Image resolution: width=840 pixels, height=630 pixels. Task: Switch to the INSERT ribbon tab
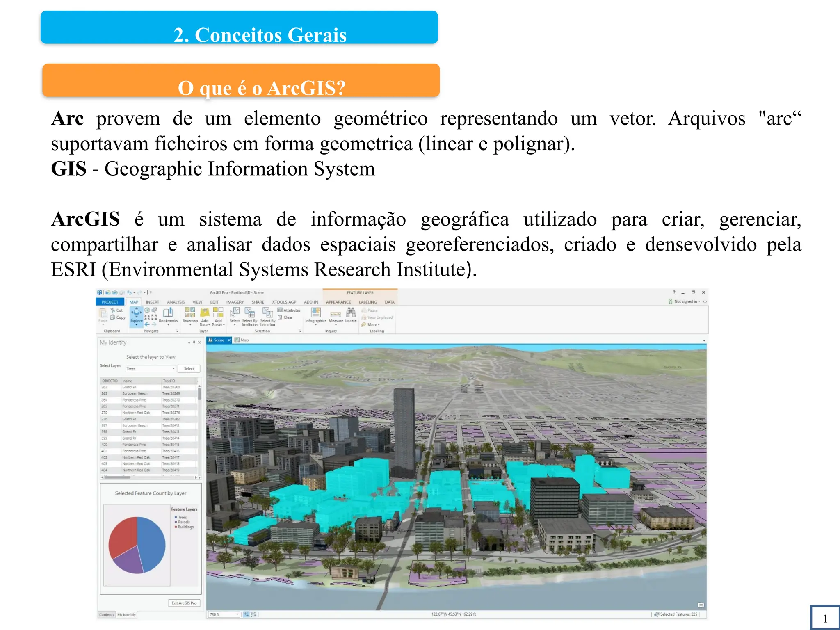[153, 302]
